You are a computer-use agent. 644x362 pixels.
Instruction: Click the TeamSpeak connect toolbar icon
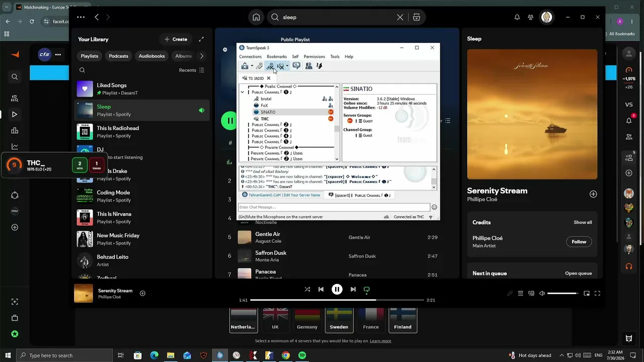245,66
